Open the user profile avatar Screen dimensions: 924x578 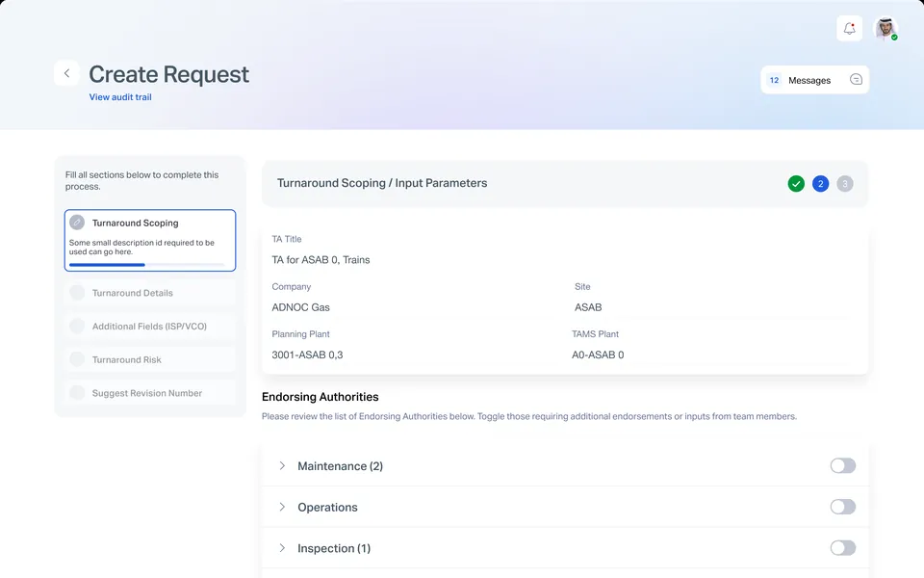885,28
